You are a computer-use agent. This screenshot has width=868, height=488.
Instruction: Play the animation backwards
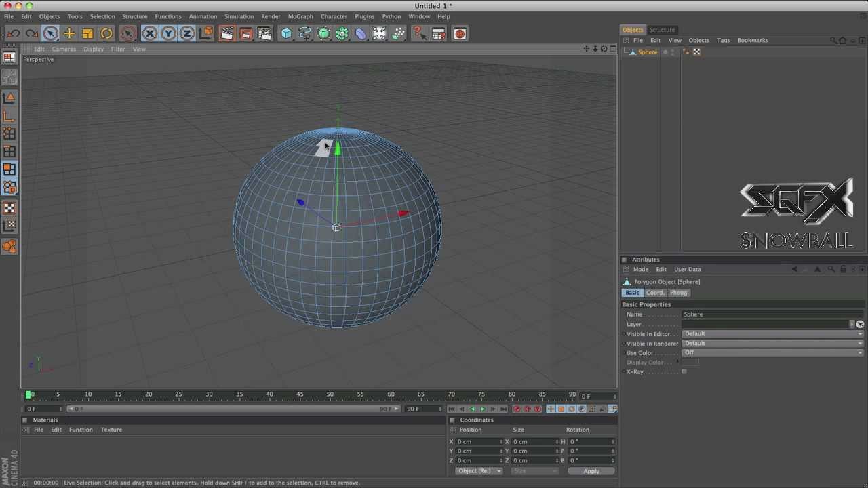pyautogui.click(x=472, y=409)
